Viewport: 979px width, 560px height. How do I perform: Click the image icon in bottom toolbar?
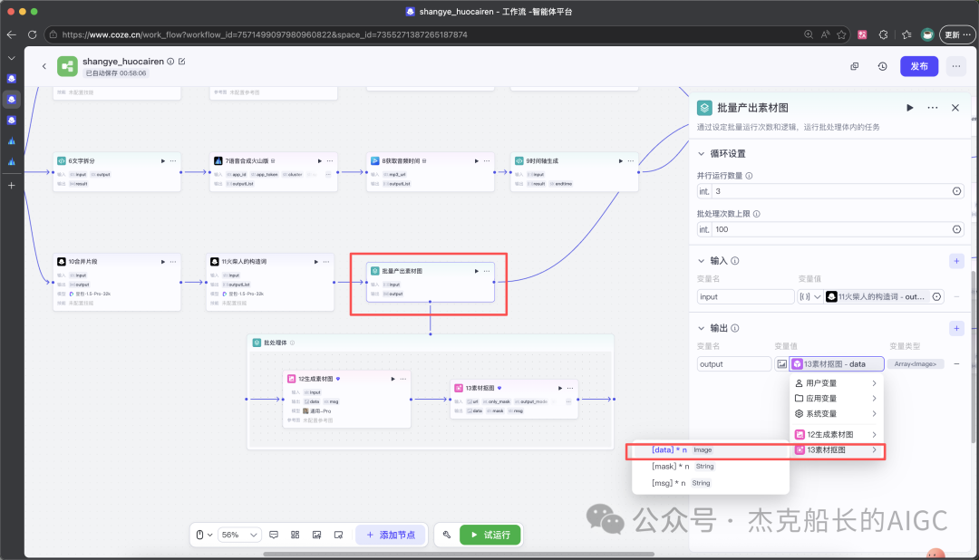click(x=316, y=535)
